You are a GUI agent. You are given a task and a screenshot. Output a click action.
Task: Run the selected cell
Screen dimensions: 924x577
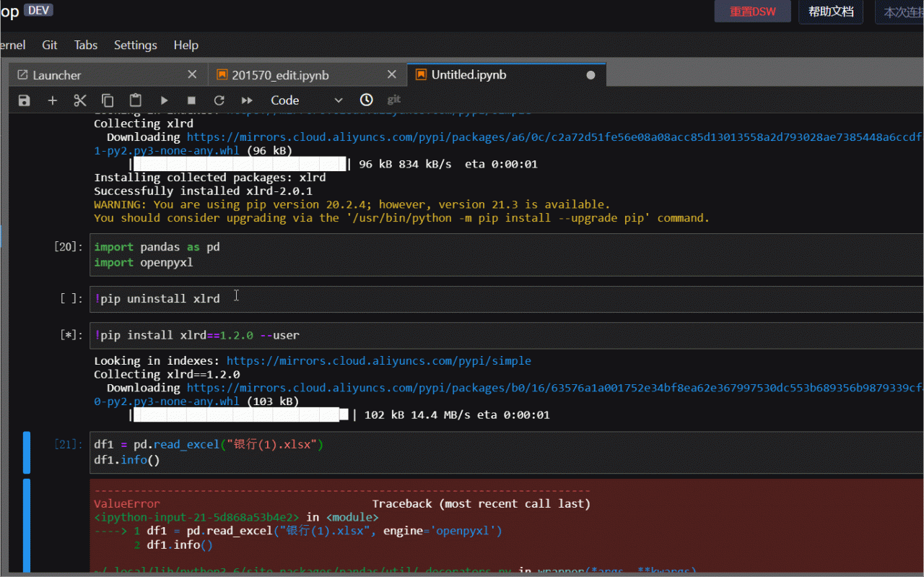point(164,100)
